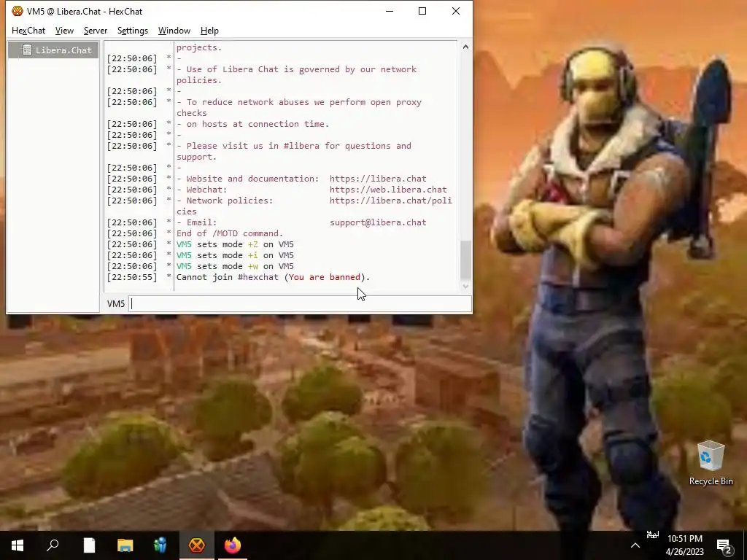Open the messenger buddy taskbar icon
747x560 pixels.
(x=160, y=545)
